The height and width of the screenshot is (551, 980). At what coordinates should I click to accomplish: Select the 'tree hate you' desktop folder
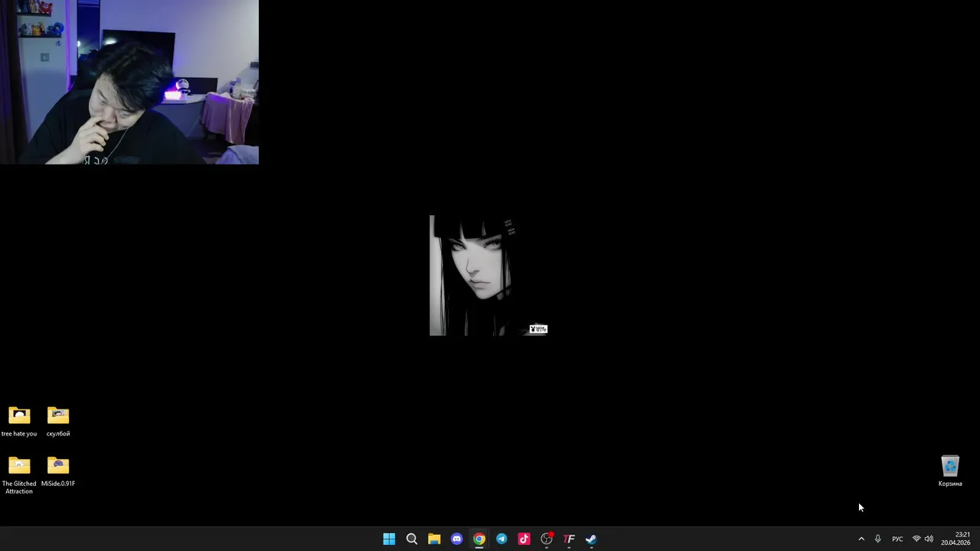[19, 422]
